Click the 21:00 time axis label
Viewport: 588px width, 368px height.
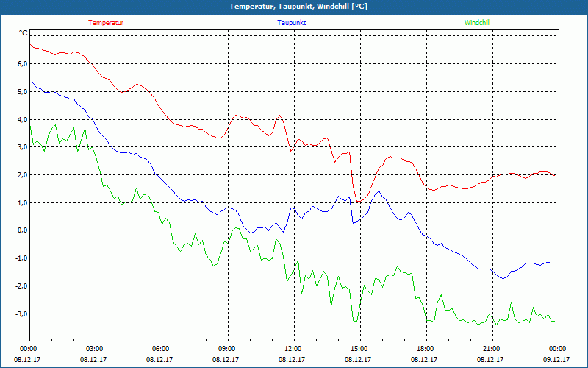pos(492,349)
